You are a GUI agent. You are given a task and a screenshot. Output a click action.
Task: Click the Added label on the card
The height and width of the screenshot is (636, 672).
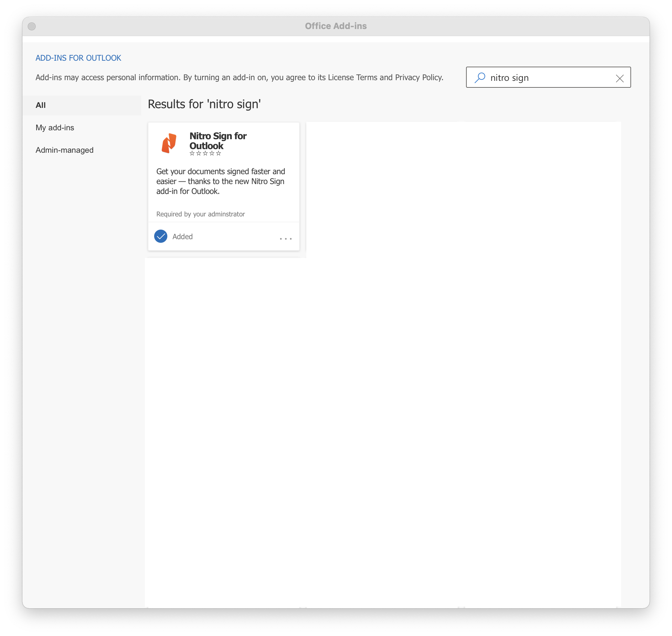(x=182, y=236)
